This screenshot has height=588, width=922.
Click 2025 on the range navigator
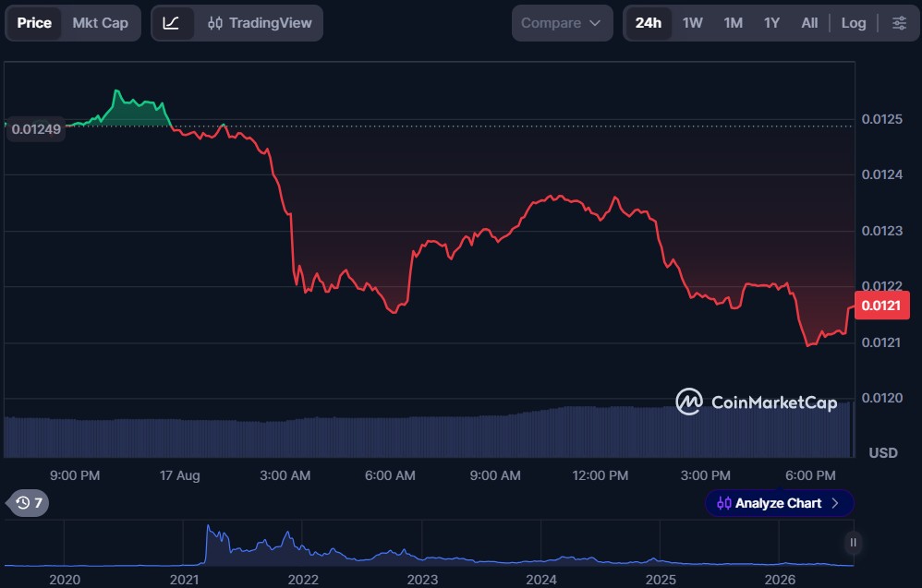click(661, 580)
